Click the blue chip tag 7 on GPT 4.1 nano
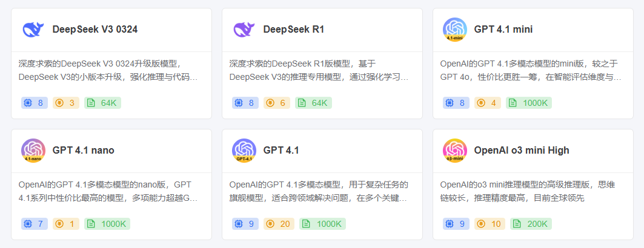This screenshot has height=248, width=644. [35, 224]
